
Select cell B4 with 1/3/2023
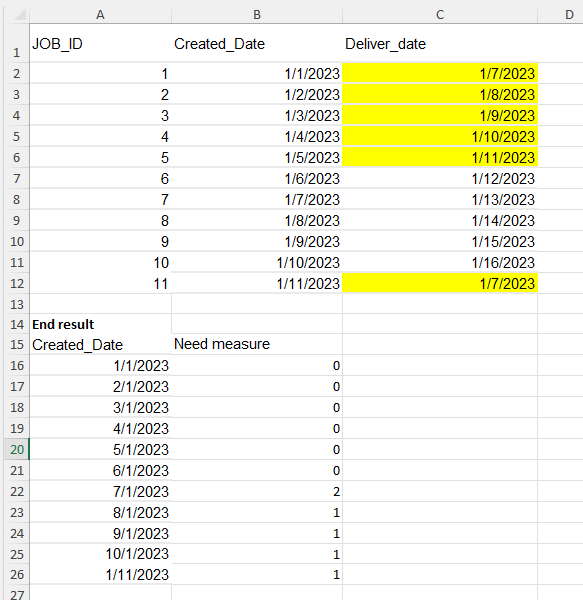click(257, 115)
